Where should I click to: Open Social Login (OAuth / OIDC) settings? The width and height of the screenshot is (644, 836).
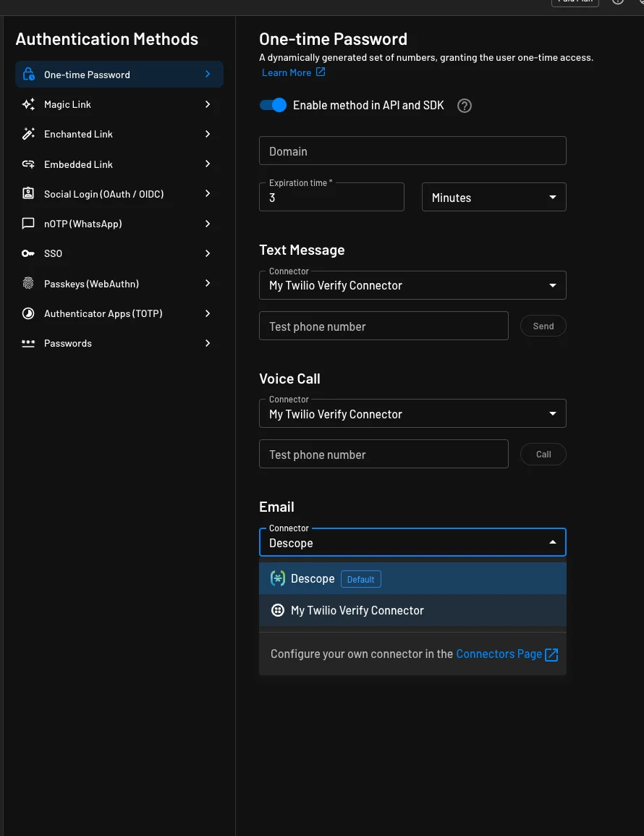tap(119, 193)
